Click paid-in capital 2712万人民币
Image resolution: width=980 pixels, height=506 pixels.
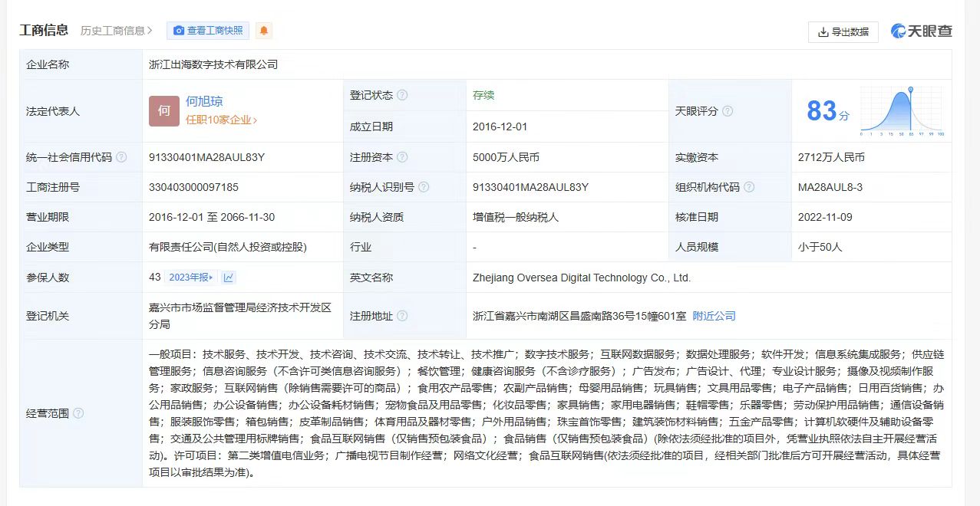coord(831,157)
